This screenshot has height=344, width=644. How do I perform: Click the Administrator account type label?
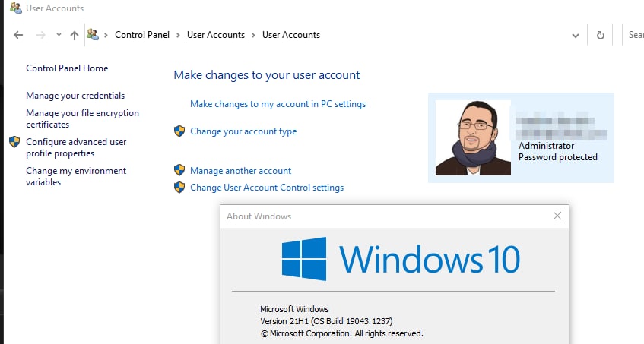546,146
